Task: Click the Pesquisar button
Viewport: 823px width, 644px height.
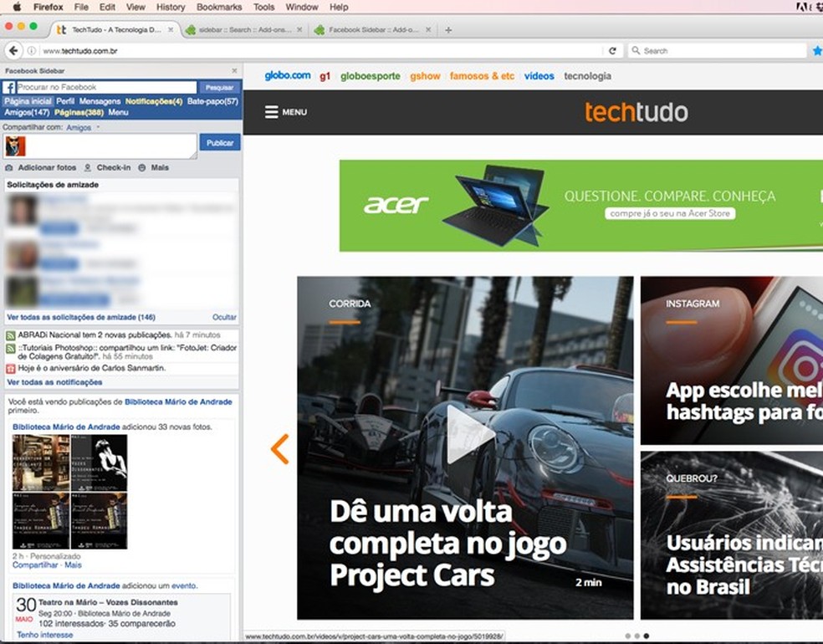Action: tap(220, 86)
